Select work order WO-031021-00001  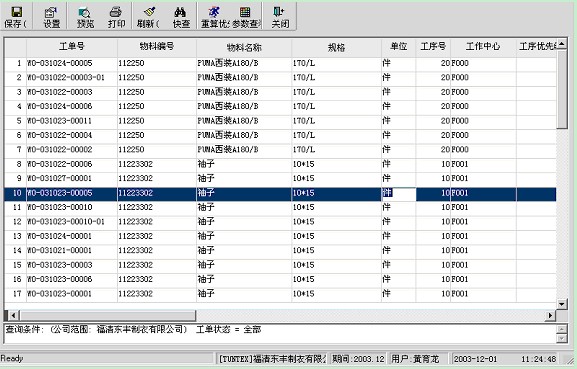(x=60, y=251)
